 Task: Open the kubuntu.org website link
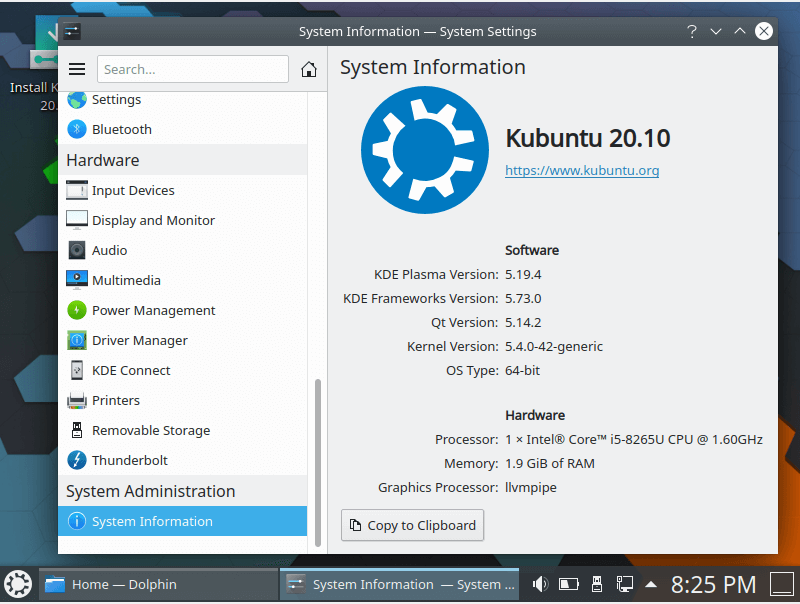point(582,170)
